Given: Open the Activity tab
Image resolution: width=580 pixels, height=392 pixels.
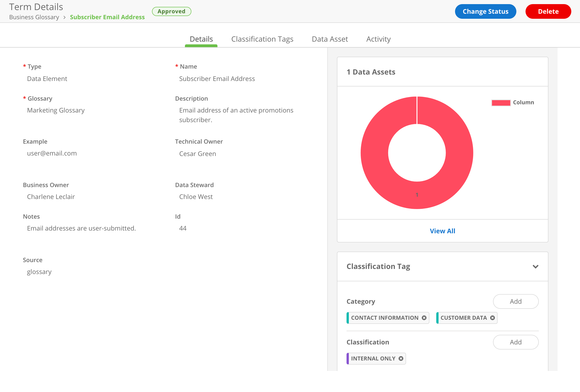Looking at the screenshot, I should (x=378, y=39).
